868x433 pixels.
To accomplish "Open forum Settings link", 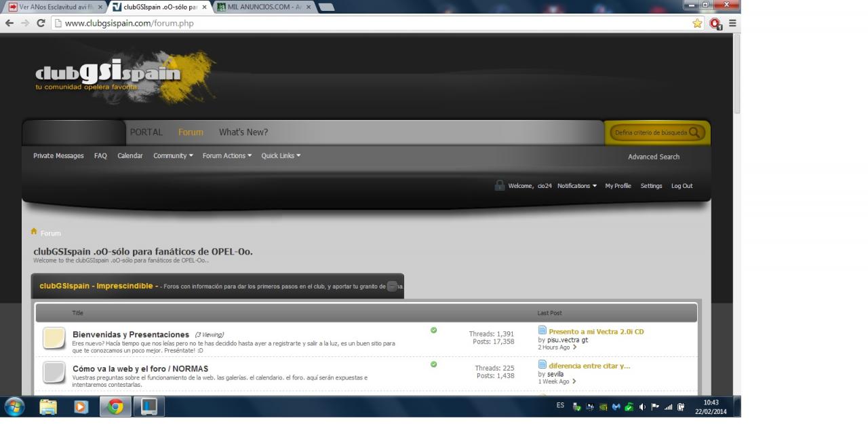I will point(651,186).
